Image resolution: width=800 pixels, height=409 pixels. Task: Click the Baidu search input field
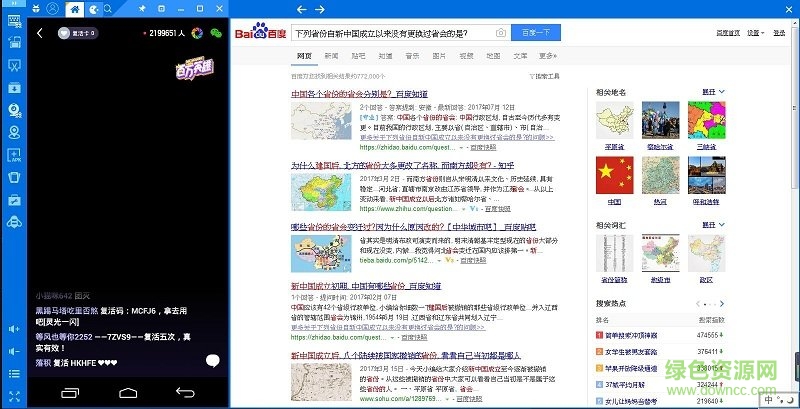tap(392, 33)
